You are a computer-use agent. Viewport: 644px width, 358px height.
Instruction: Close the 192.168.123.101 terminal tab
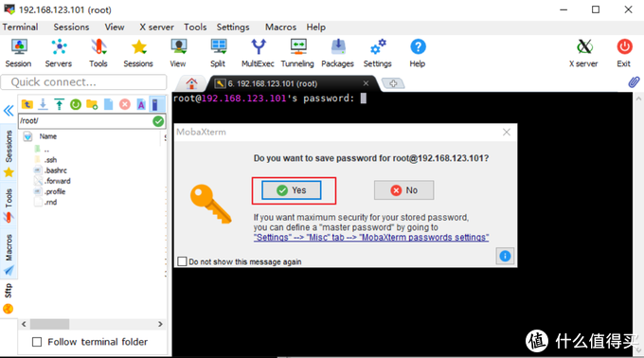[366, 83]
